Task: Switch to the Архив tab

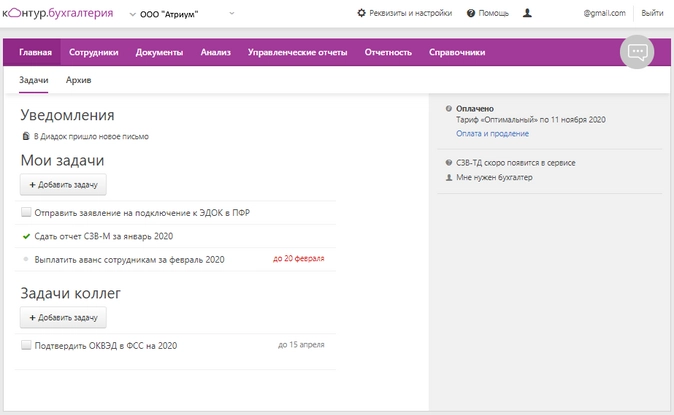Action: pos(78,80)
